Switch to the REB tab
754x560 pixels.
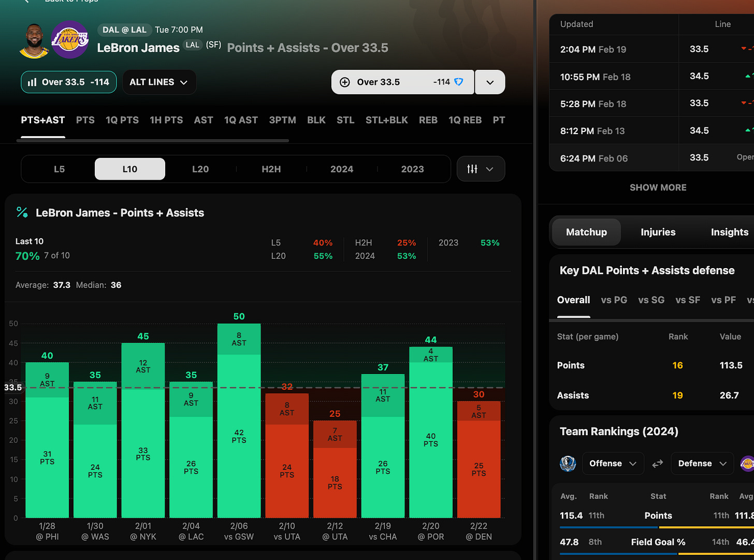[x=428, y=120]
